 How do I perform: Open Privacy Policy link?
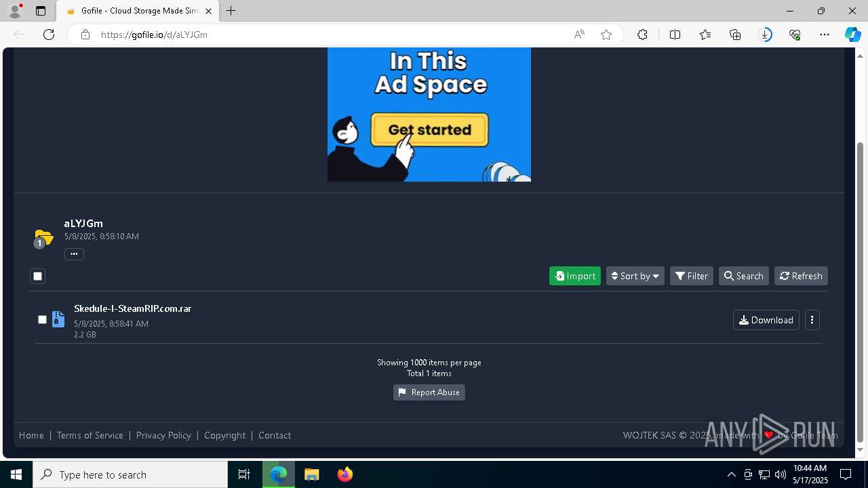(163, 435)
